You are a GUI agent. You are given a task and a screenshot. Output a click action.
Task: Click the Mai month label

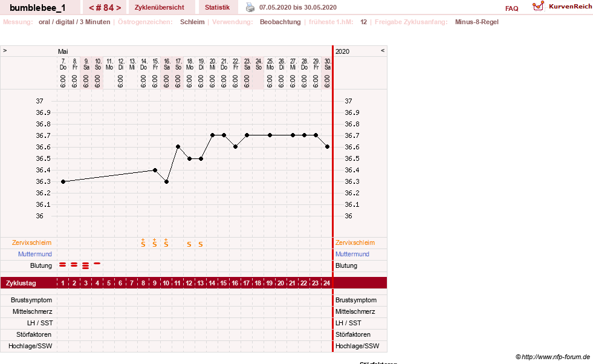63,51
